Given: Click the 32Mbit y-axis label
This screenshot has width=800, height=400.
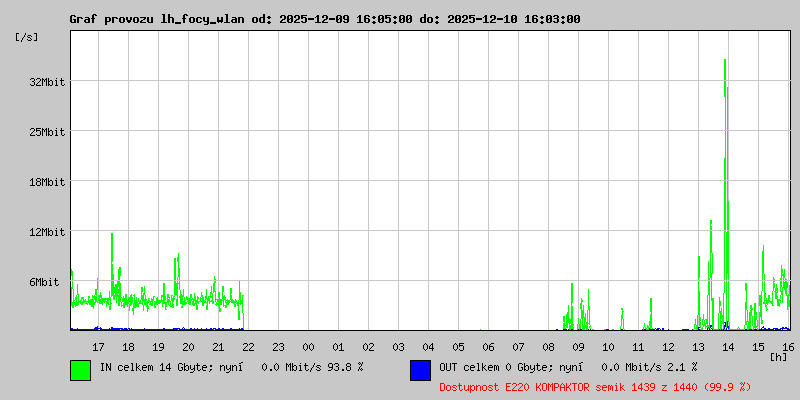Looking at the screenshot, I should pos(47,82).
